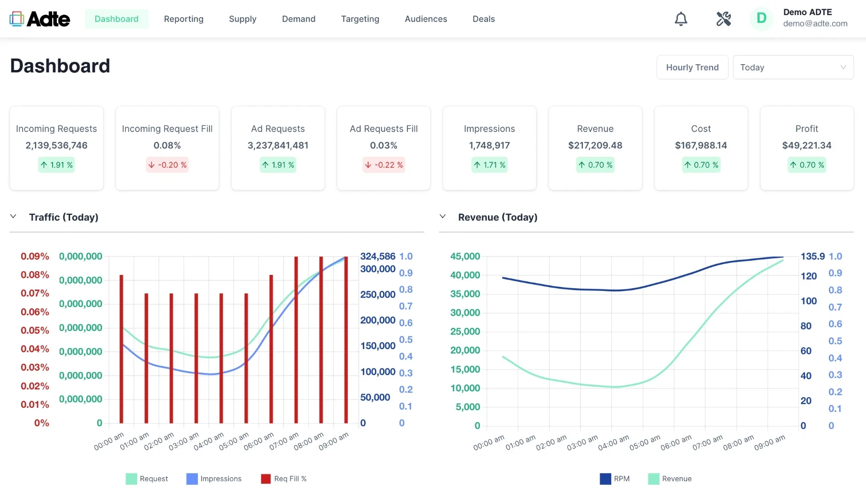Click the Demo ADTE account name
The height and width of the screenshot is (504, 866).
pos(807,12)
